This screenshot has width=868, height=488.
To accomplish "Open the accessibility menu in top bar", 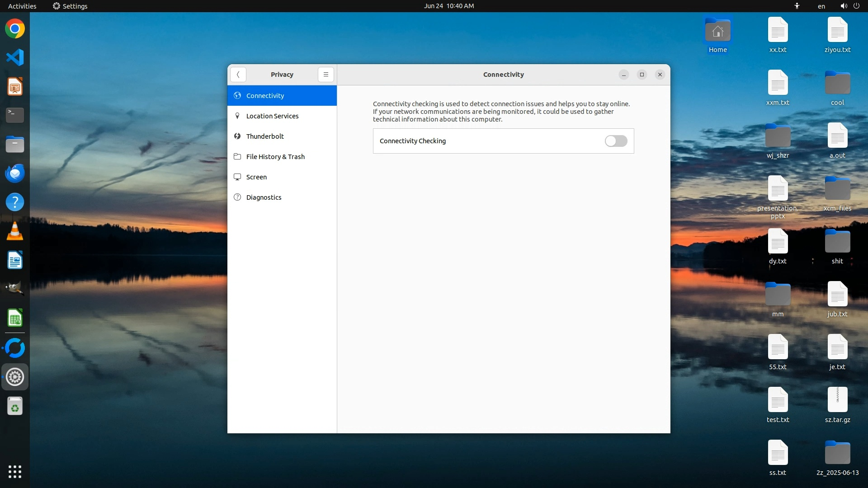I will pyautogui.click(x=797, y=6).
